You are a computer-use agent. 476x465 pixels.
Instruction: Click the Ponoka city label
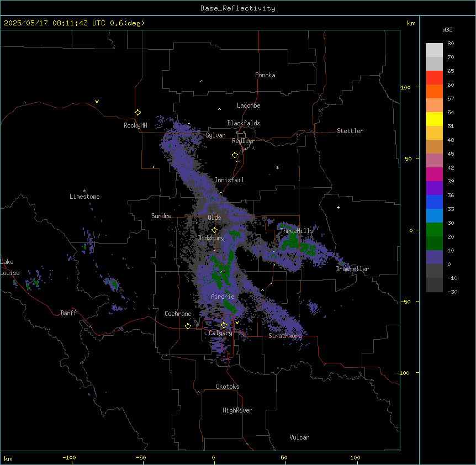[x=265, y=75]
